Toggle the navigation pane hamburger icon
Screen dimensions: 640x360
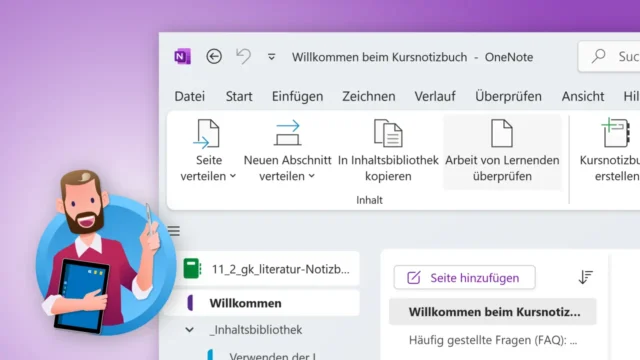[174, 231]
